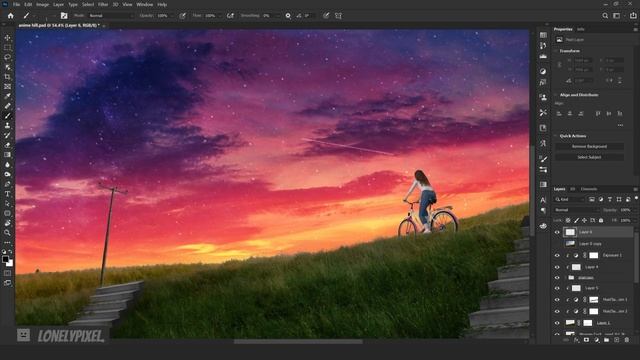Select the Rectangular Marquee tool

click(7, 47)
